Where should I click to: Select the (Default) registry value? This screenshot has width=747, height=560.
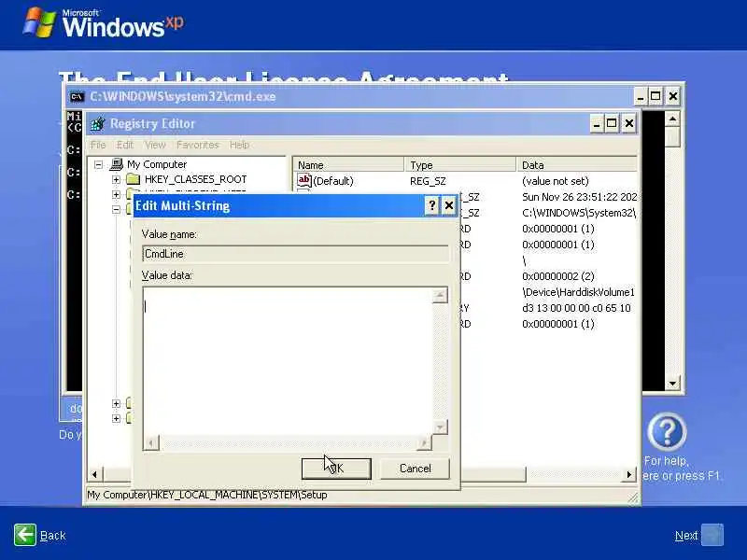pyautogui.click(x=333, y=181)
